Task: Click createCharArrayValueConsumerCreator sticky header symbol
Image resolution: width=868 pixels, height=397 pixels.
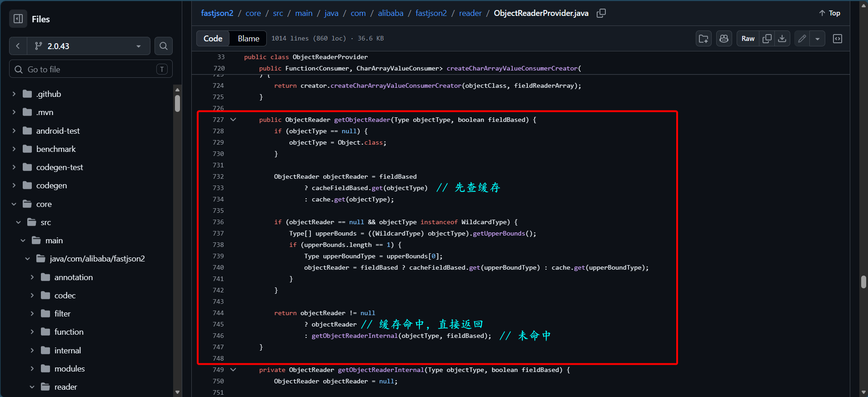Action: (512, 68)
